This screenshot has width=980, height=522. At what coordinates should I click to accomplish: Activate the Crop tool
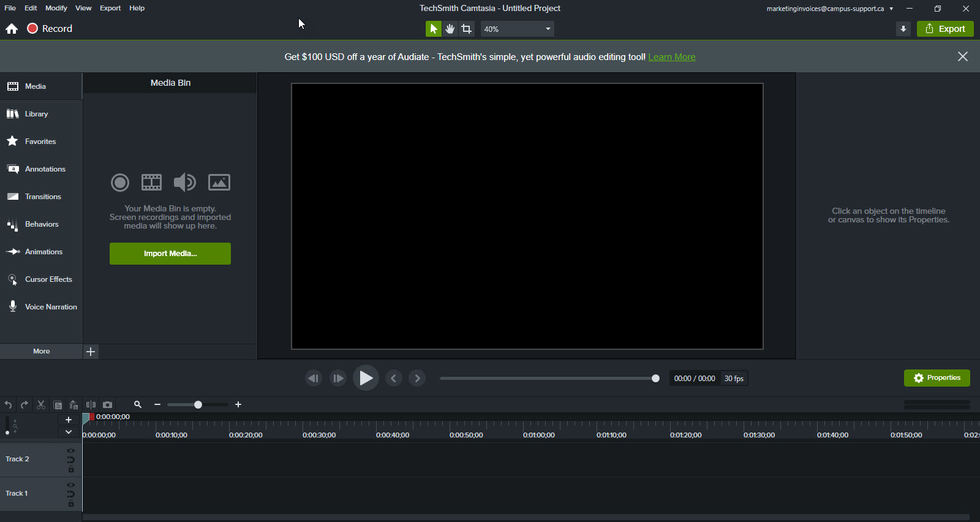click(x=467, y=29)
